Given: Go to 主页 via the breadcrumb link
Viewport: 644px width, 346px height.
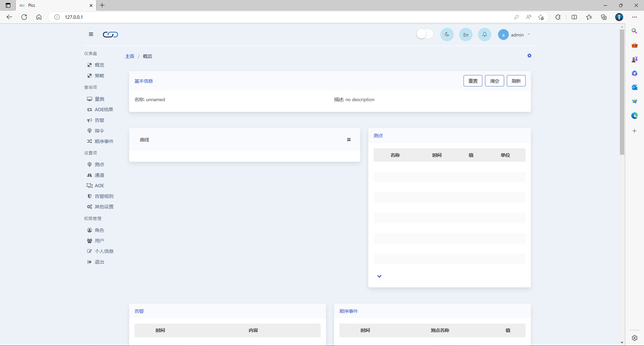Looking at the screenshot, I should 130,56.
